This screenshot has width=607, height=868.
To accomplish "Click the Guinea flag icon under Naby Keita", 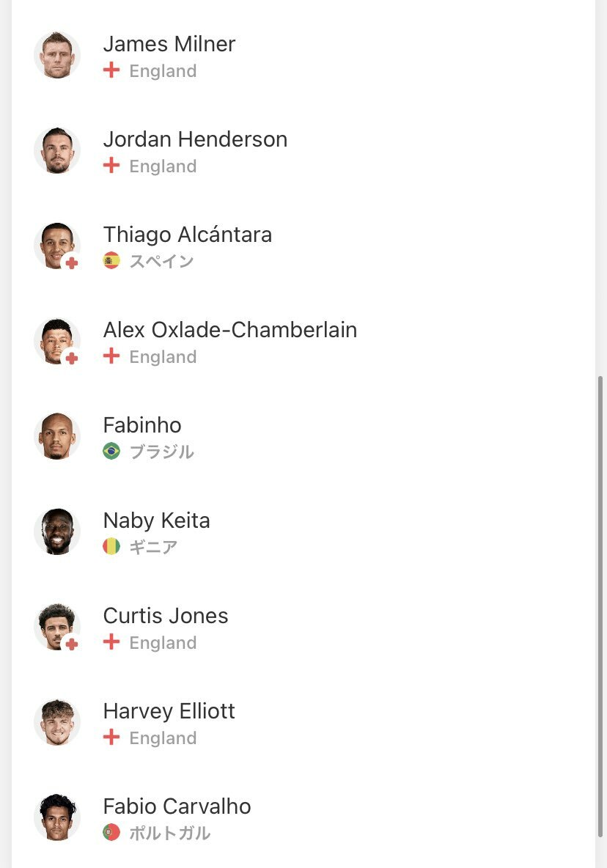I will coord(111,546).
